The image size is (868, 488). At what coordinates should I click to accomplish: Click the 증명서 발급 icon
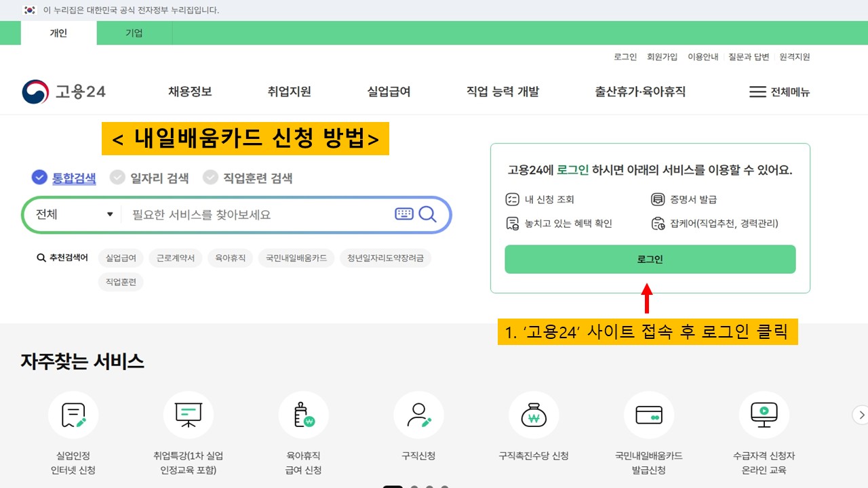[657, 199]
